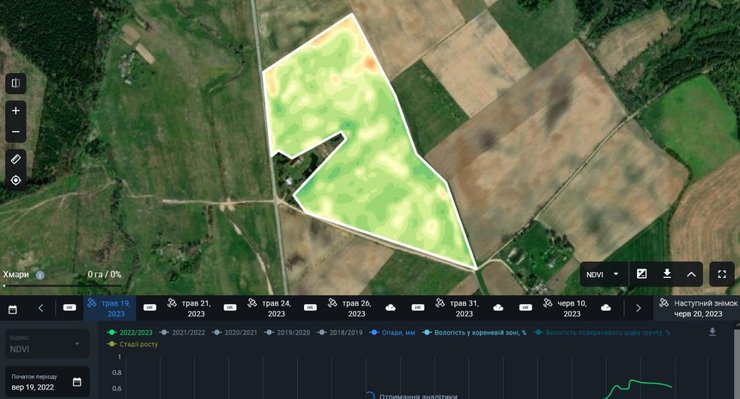
Task: Zoom in on the map
Action: click(16, 110)
